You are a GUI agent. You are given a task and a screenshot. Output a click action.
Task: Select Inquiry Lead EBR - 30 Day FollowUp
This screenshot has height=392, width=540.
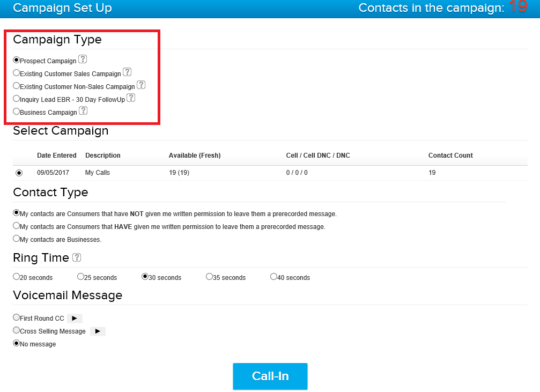click(16, 99)
